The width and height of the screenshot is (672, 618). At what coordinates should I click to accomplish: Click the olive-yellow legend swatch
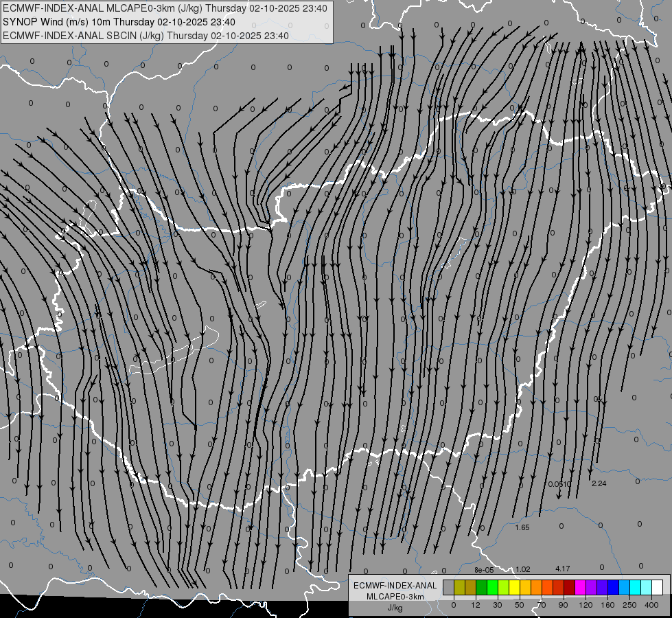coord(459,587)
